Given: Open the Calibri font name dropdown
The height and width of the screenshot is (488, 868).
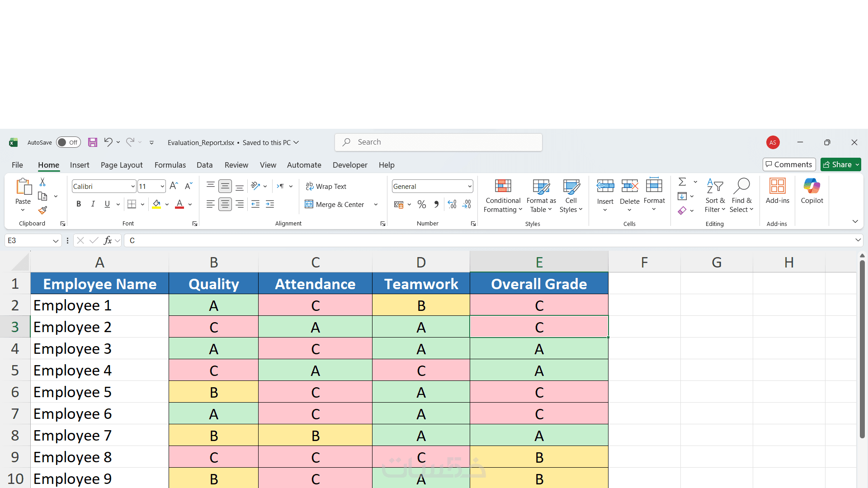Looking at the screenshot, I should tap(133, 187).
